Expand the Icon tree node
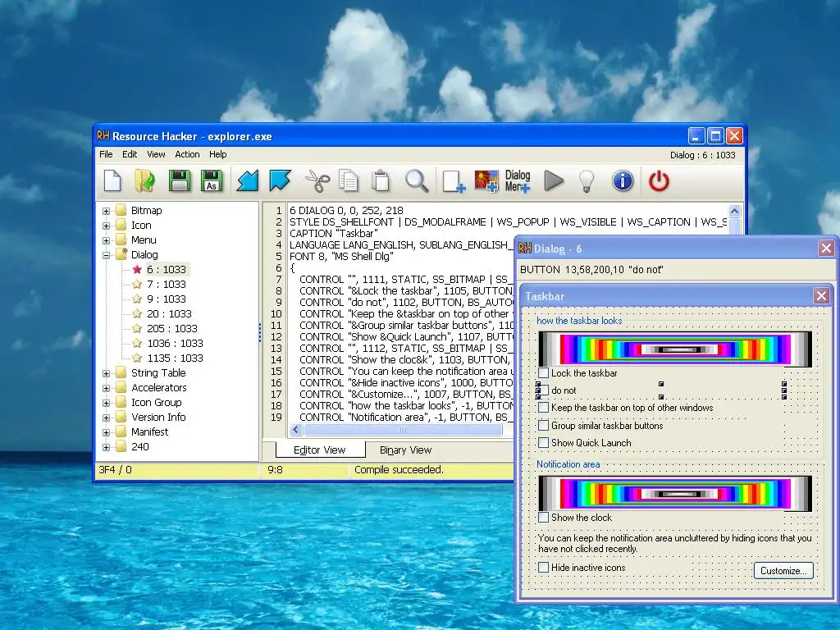The height and width of the screenshot is (630, 840). [106, 226]
